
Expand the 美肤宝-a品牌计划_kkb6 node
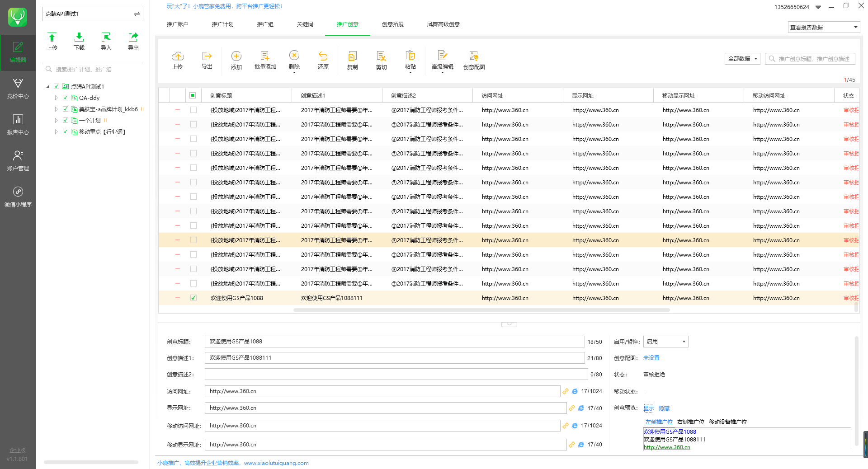point(57,109)
